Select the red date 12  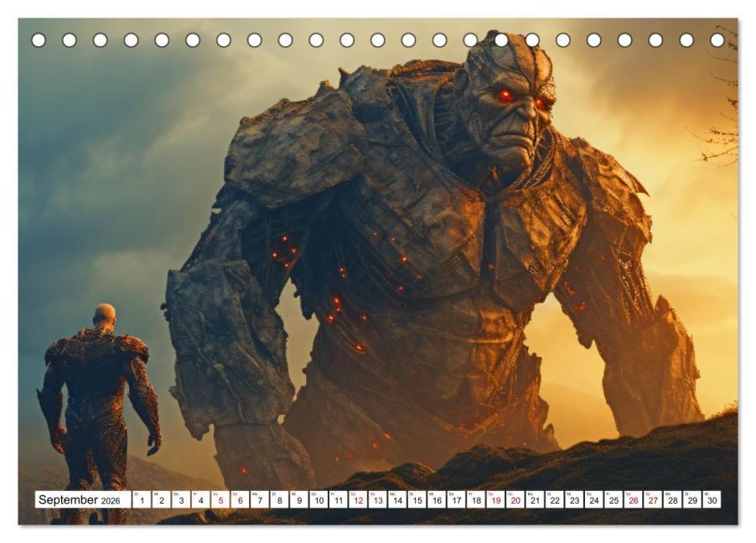point(358,499)
